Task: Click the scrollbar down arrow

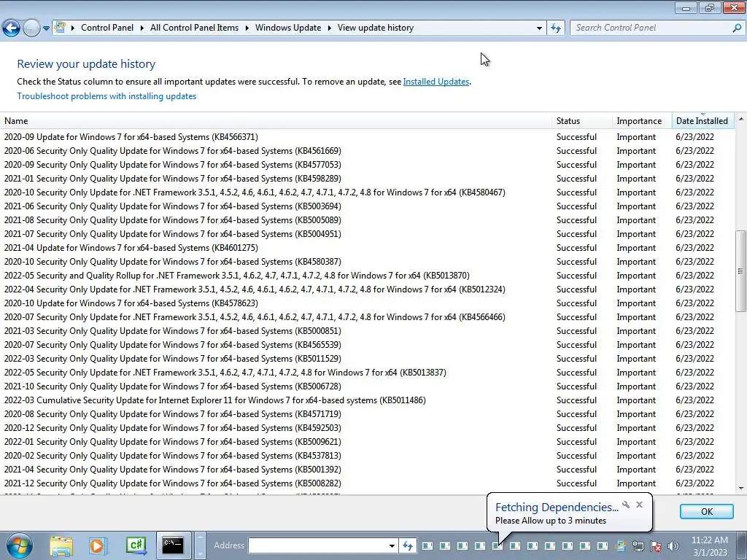Action: point(740,488)
